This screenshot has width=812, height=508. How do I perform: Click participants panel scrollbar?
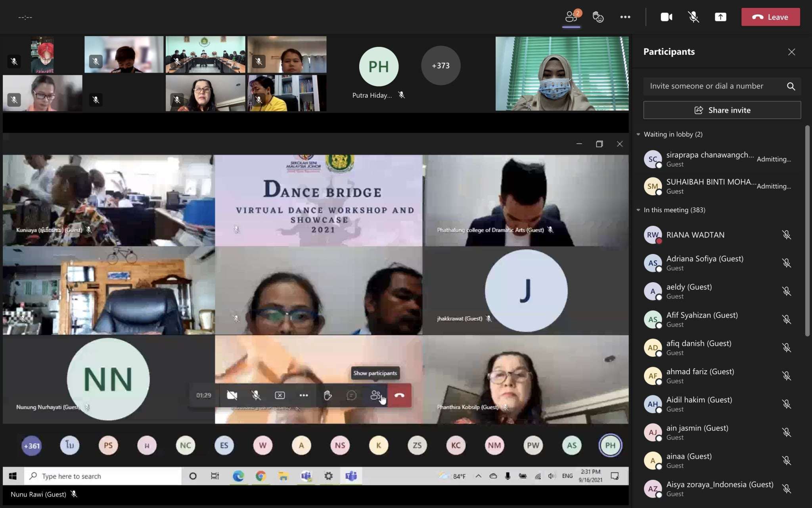[807, 230]
